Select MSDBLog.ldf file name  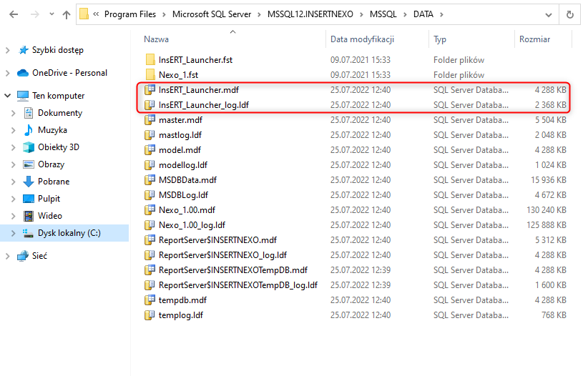pos(183,195)
